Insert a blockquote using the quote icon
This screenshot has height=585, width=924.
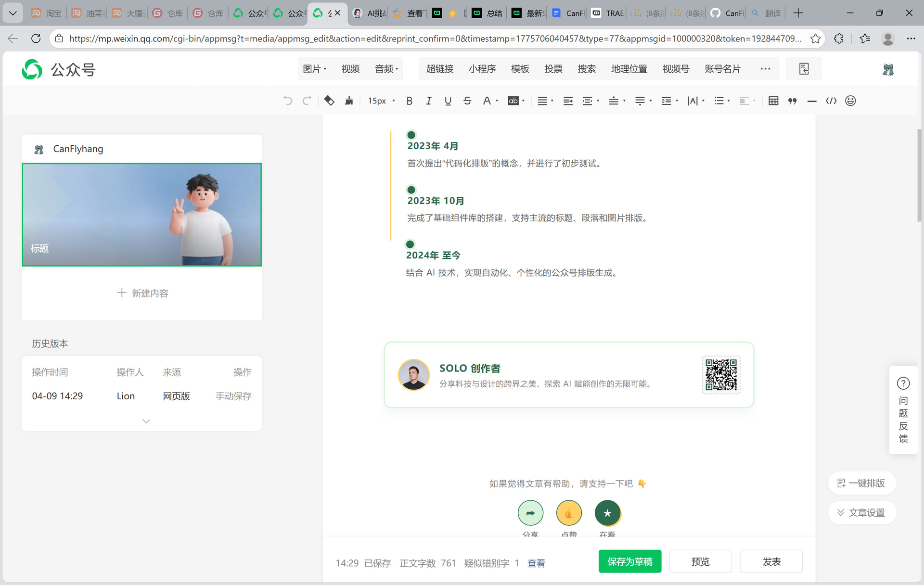(x=793, y=101)
